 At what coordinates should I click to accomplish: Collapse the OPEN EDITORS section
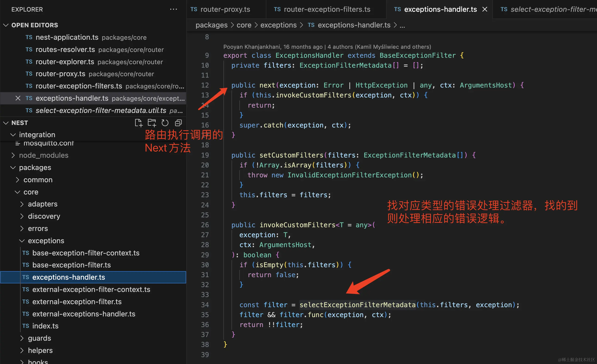tap(6, 25)
